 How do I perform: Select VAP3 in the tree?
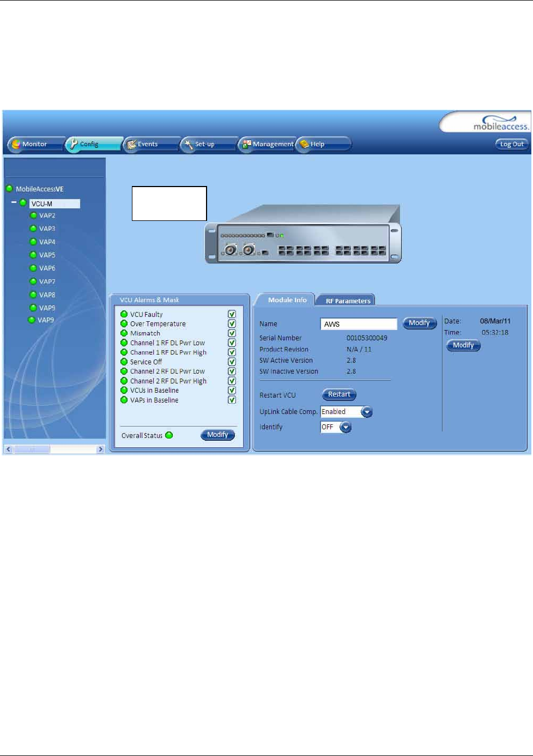click(47, 229)
